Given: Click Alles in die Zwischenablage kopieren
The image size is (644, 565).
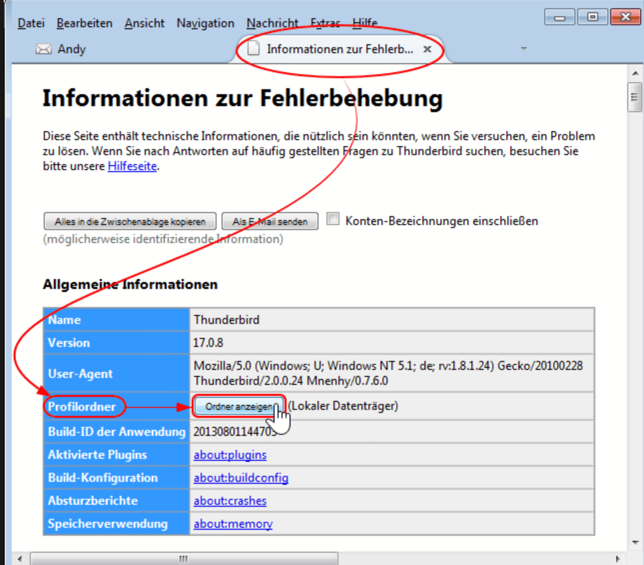Looking at the screenshot, I should coord(130,221).
